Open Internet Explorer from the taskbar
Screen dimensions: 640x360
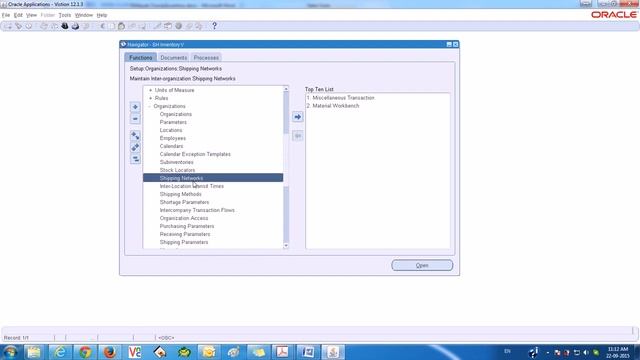pyautogui.click(x=60, y=352)
